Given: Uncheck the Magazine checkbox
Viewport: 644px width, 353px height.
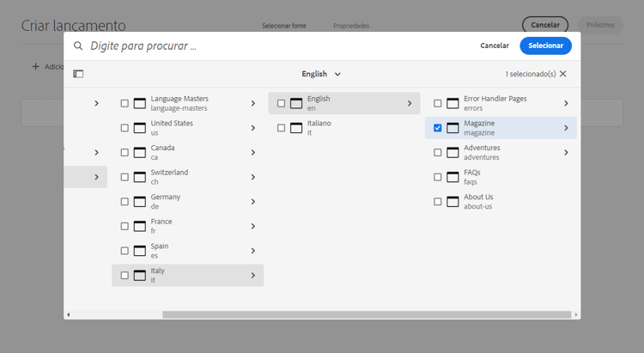Looking at the screenshot, I should pyautogui.click(x=438, y=128).
